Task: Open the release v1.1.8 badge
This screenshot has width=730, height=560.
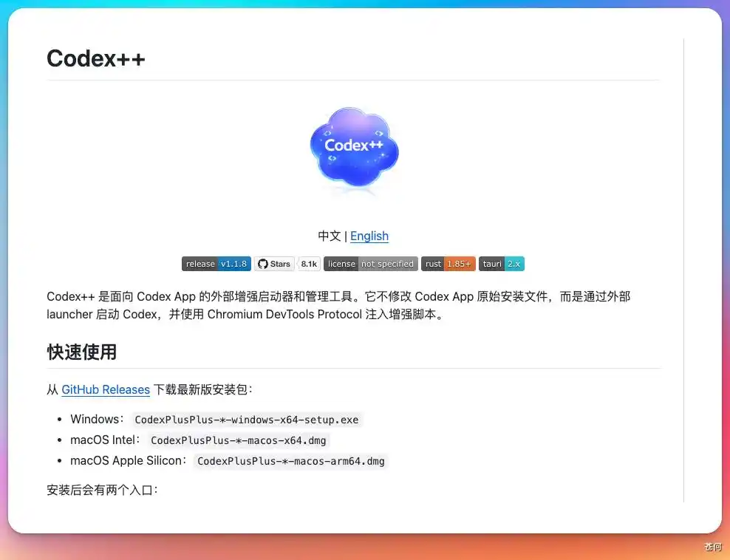Action: [216, 264]
